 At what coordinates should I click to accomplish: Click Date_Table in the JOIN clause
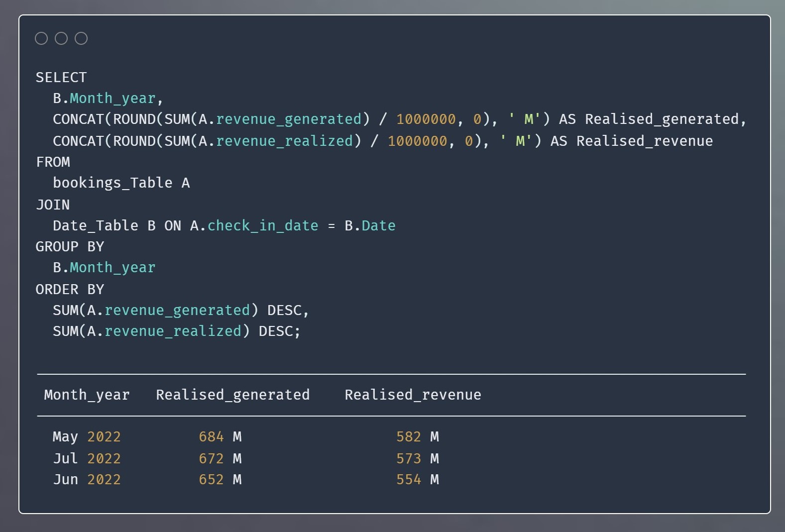pyautogui.click(x=96, y=225)
